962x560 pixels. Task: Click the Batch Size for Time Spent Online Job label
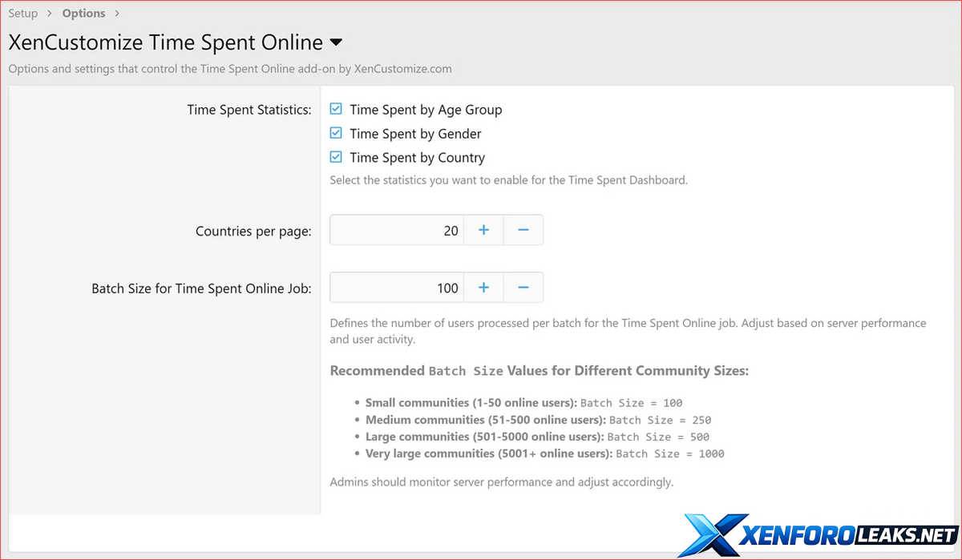[x=201, y=288]
